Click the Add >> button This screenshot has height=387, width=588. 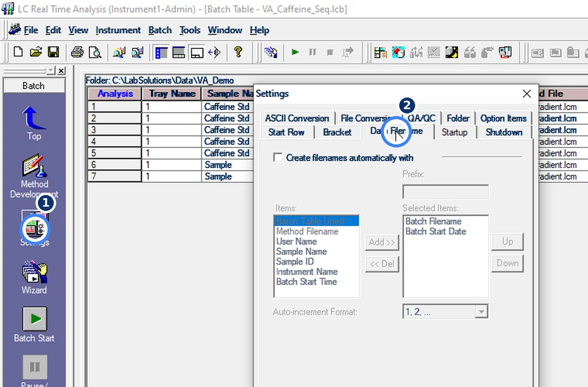click(382, 242)
